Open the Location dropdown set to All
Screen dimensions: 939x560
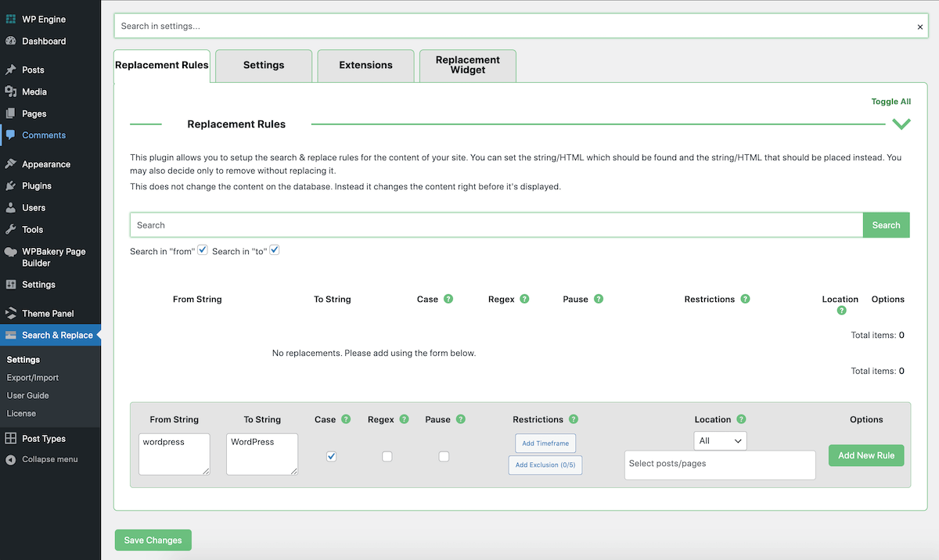click(720, 441)
